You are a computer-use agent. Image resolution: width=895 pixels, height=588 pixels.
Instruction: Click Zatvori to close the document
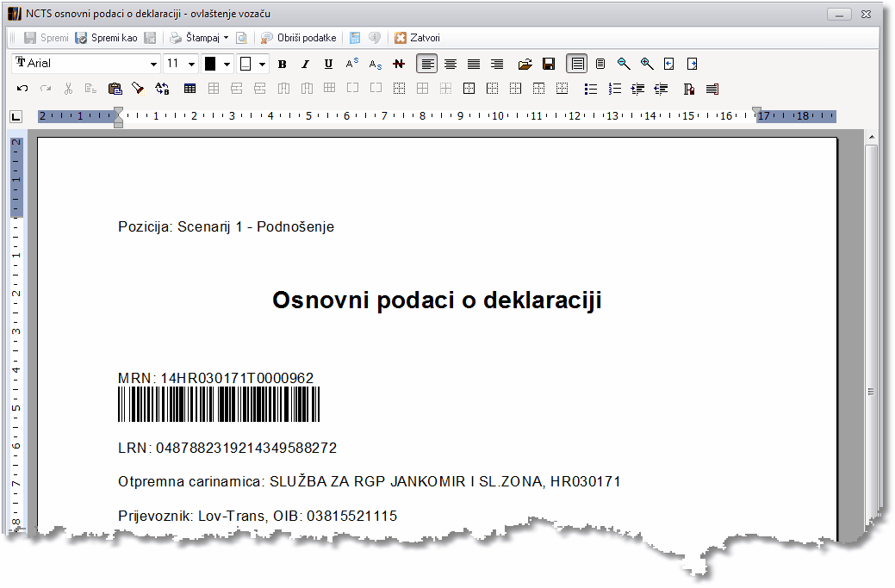pyautogui.click(x=417, y=38)
